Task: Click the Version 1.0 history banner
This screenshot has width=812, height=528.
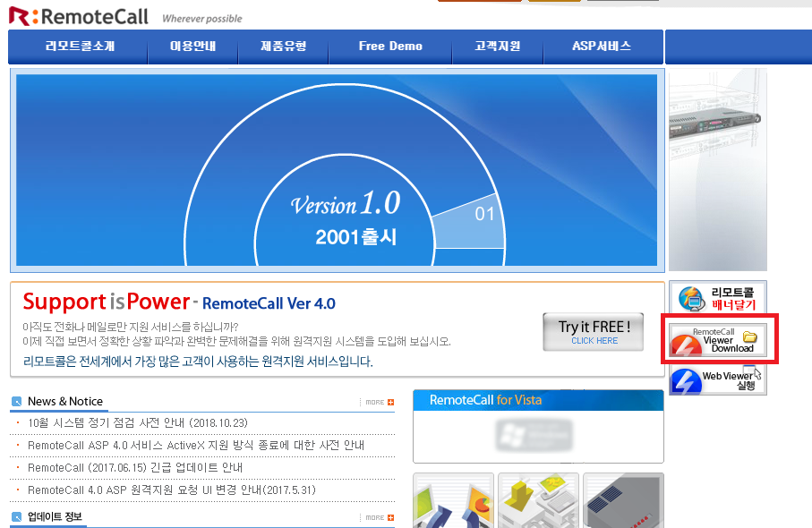Action: point(338,170)
